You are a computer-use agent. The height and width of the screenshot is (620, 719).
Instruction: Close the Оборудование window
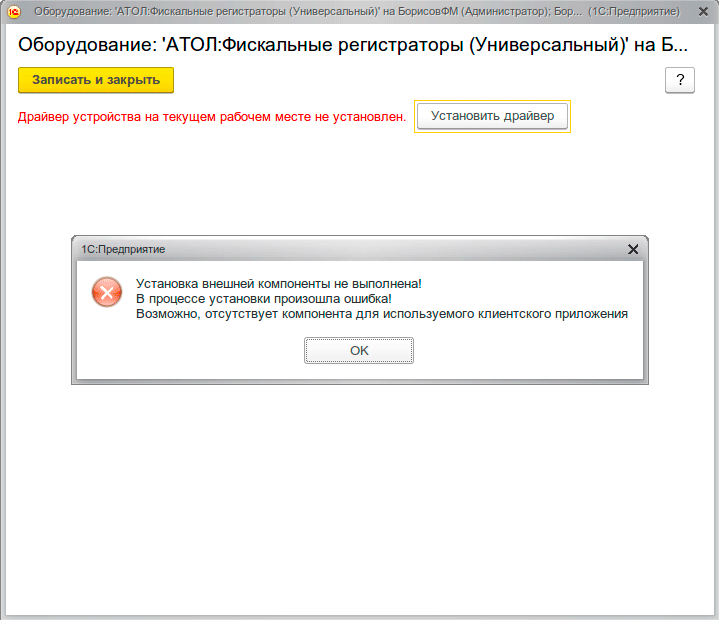click(x=703, y=11)
